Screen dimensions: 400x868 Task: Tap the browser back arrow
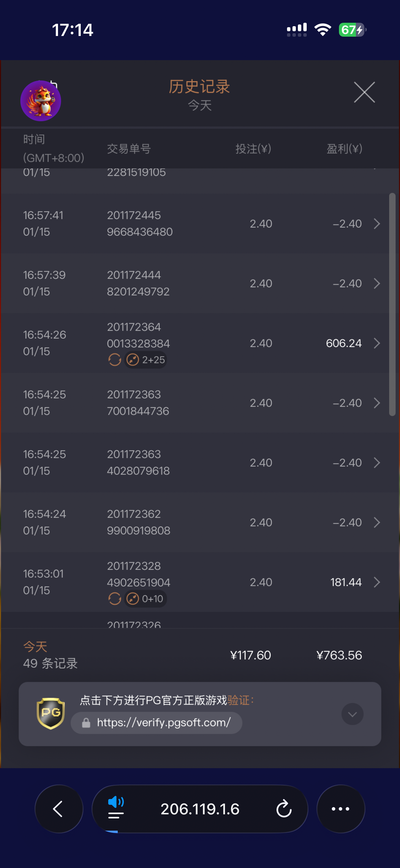[x=59, y=809]
